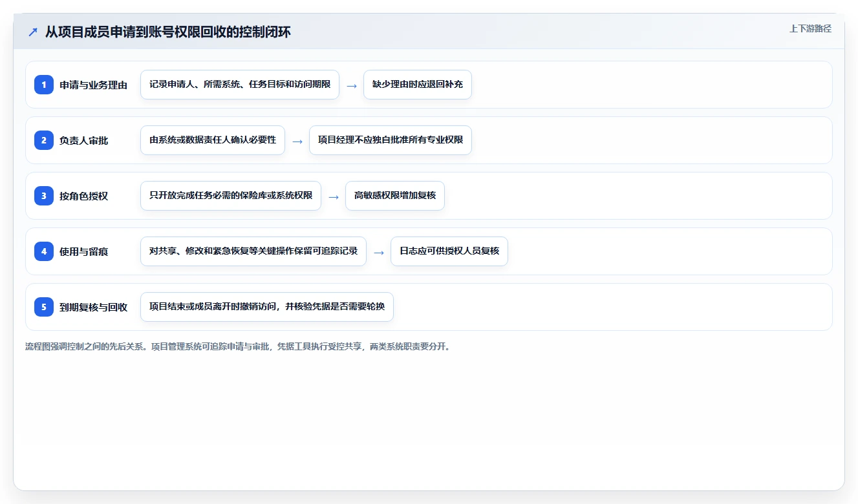Select the 到期复核与回收 step label
Screen dimensions: 858x504
click(93, 308)
